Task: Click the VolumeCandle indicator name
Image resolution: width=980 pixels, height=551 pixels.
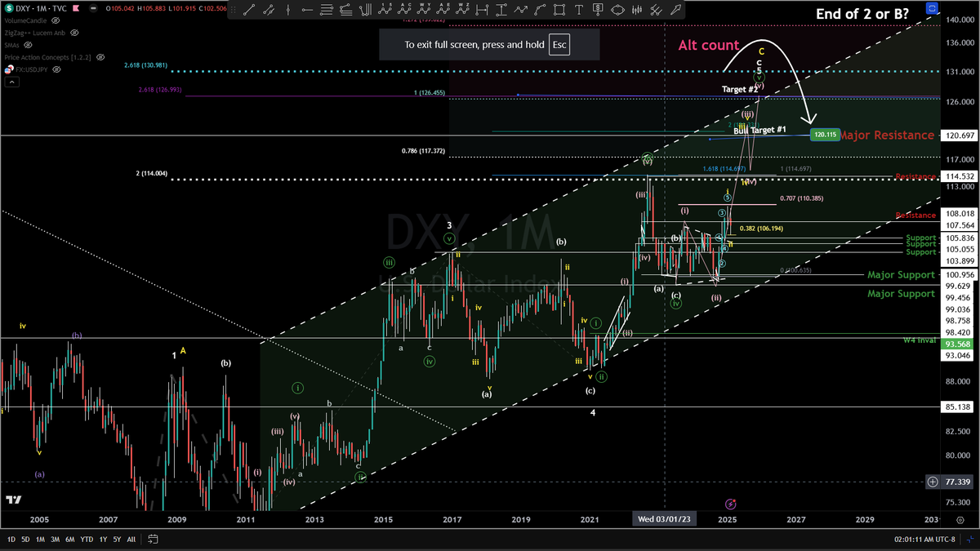Action: coord(25,20)
